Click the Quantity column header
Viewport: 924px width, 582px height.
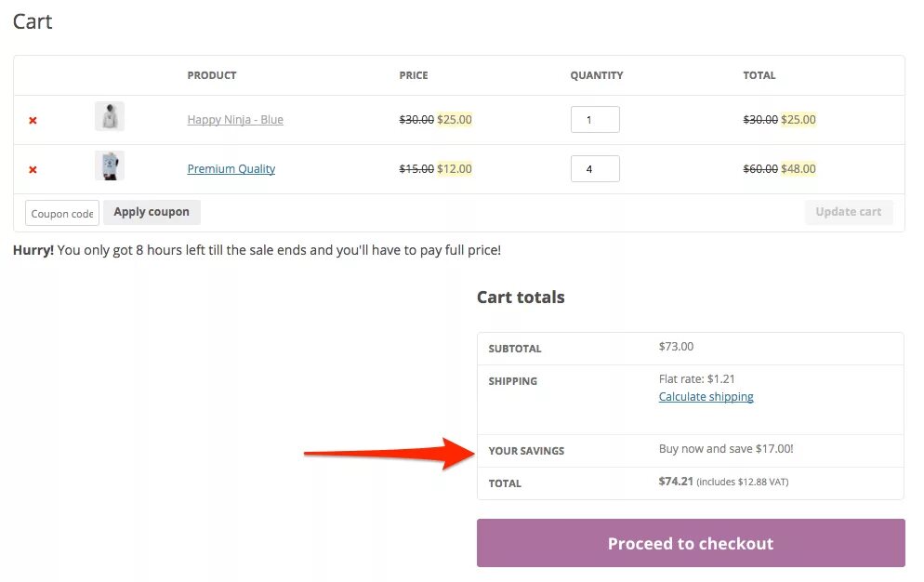(x=597, y=75)
